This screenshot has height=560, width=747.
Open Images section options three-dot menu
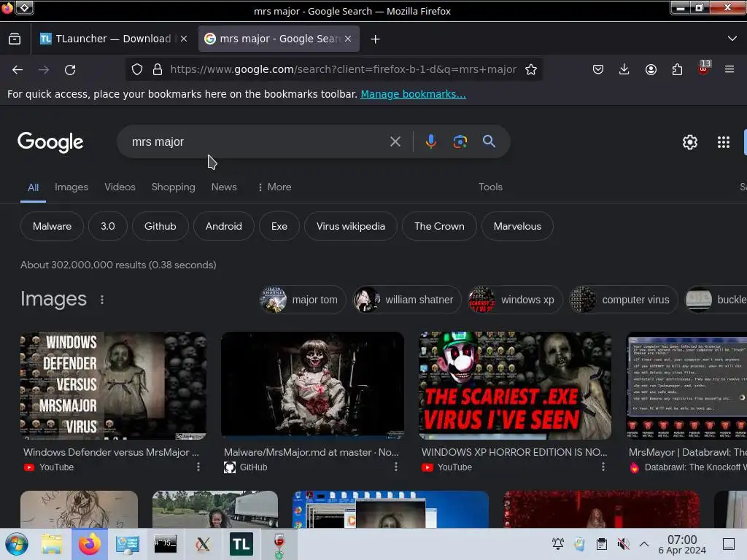(102, 300)
